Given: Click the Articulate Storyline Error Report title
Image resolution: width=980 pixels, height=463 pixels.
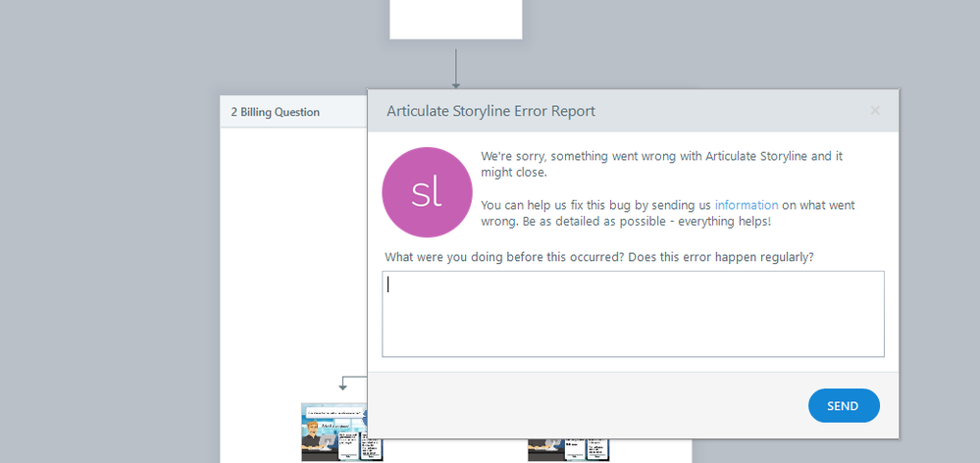Looking at the screenshot, I should pyautogui.click(x=490, y=111).
